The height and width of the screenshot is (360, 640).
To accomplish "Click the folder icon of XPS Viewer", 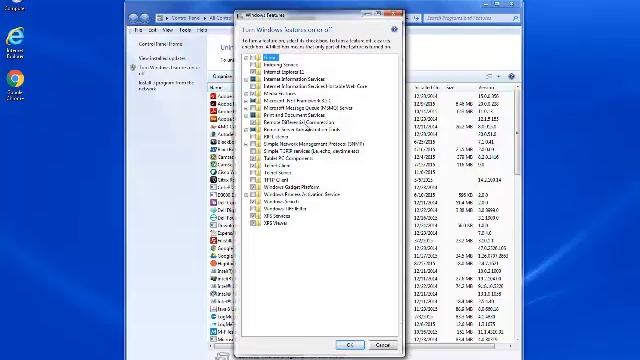I will (258, 223).
